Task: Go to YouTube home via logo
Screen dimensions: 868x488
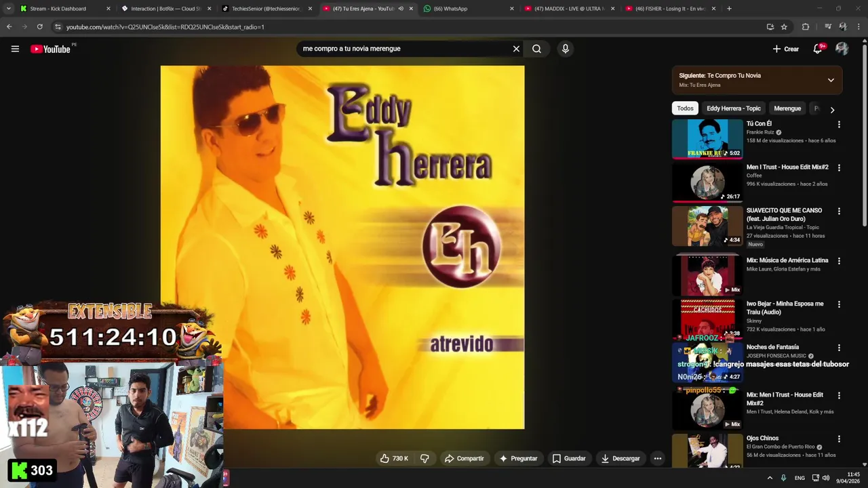Action: click(50, 49)
